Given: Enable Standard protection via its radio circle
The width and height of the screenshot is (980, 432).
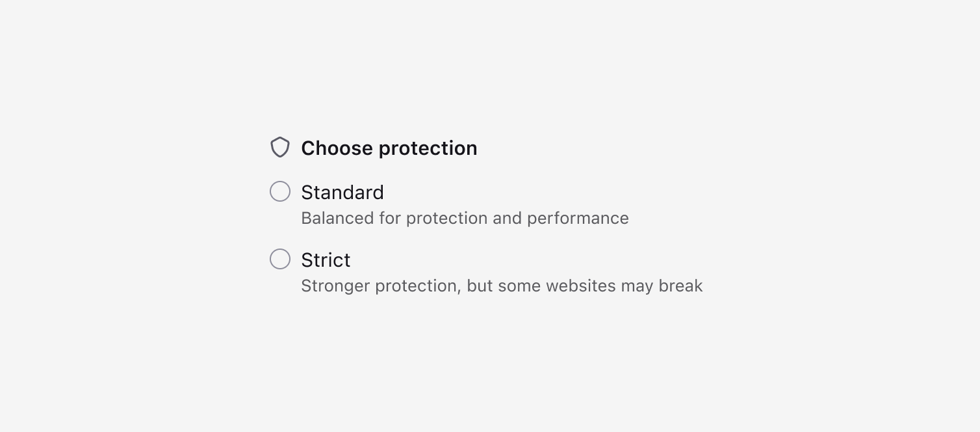Looking at the screenshot, I should click(x=280, y=192).
